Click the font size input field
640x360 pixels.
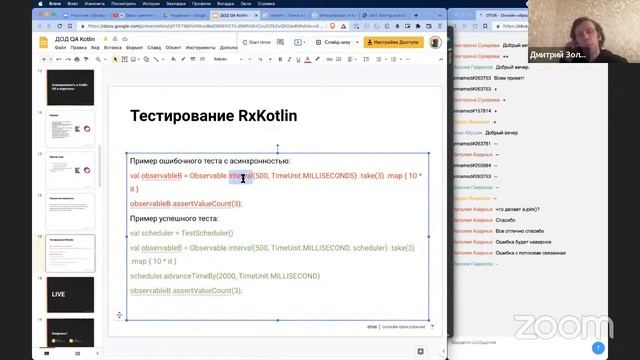coord(260,60)
